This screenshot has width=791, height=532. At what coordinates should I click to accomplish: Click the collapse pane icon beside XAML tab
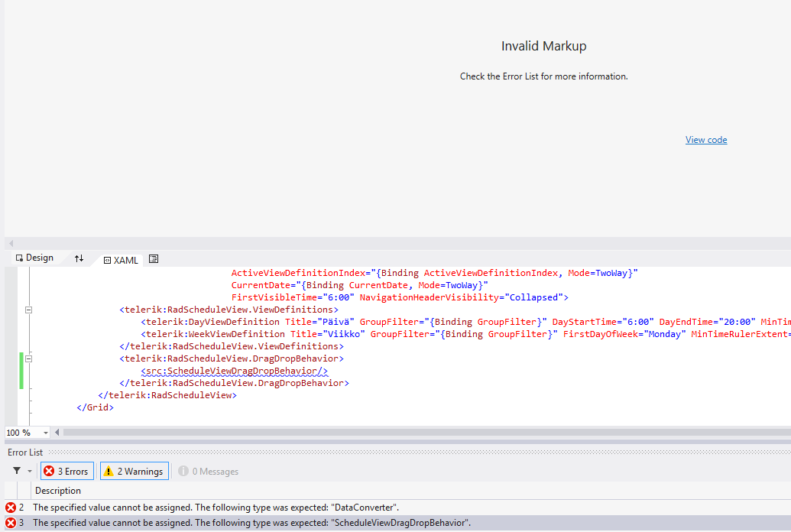[154, 259]
